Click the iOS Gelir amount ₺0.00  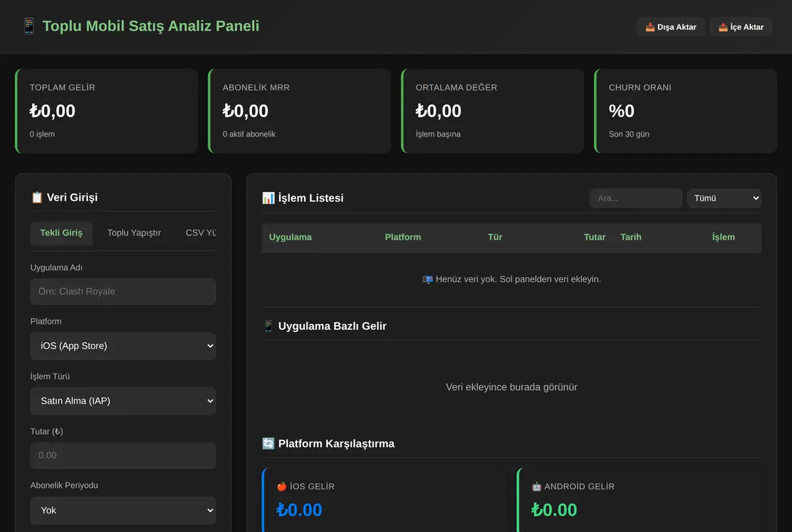(300, 510)
